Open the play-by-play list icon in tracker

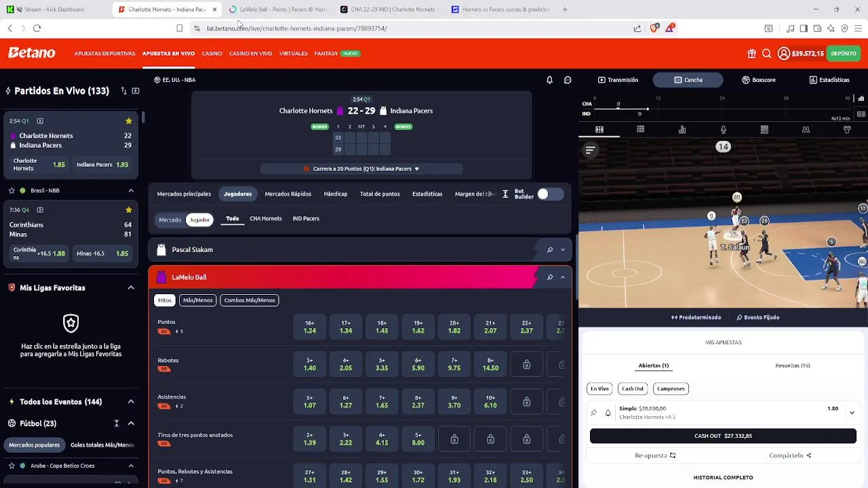(640, 129)
